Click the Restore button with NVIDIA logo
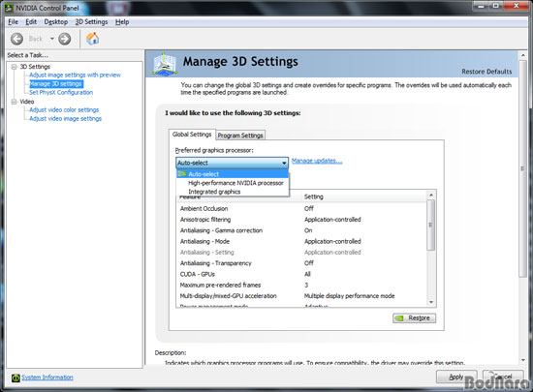Image resolution: width=533 pixels, height=392 pixels. point(414,318)
